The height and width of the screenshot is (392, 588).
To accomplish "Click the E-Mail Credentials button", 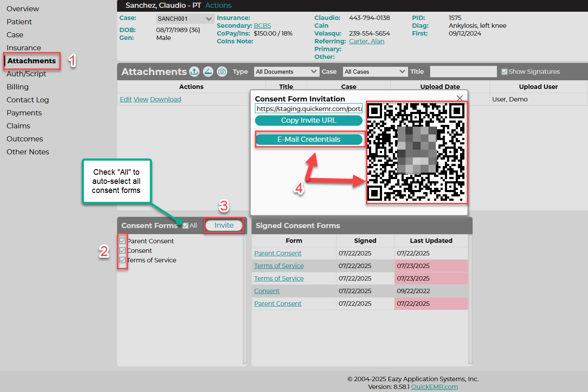I will click(309, 140).
